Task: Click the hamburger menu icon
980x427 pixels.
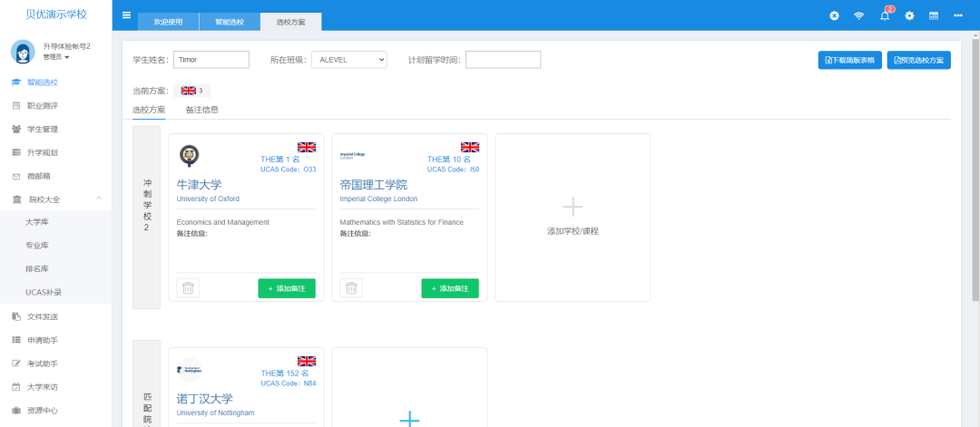Action: click(x=126, y=15)
